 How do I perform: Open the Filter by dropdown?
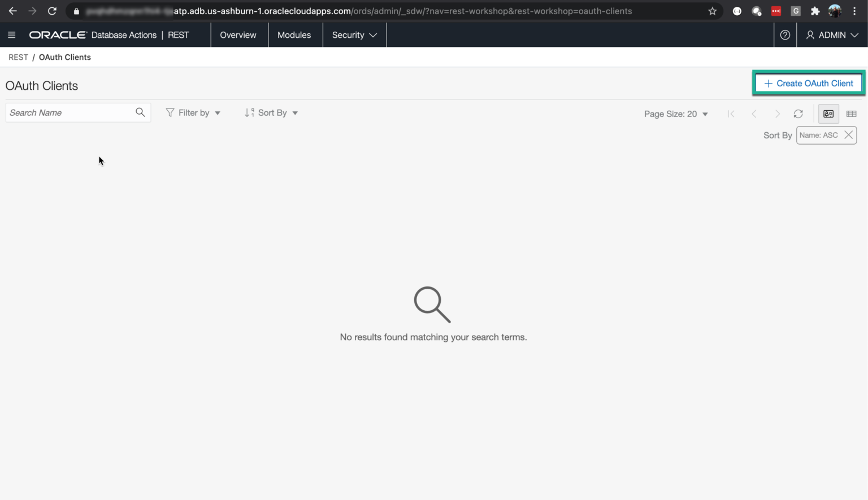[193, 113]
